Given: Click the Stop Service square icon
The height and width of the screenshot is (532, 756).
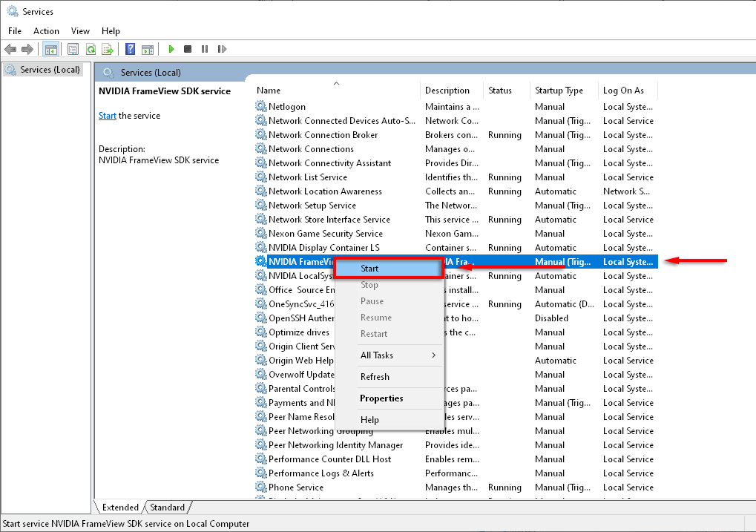Looking at the screenshot, I should (x=188, y=49).
